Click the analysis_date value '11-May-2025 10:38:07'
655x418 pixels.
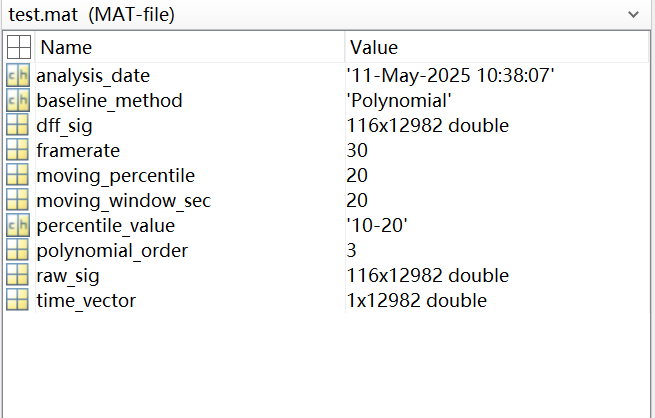(450, 75)
